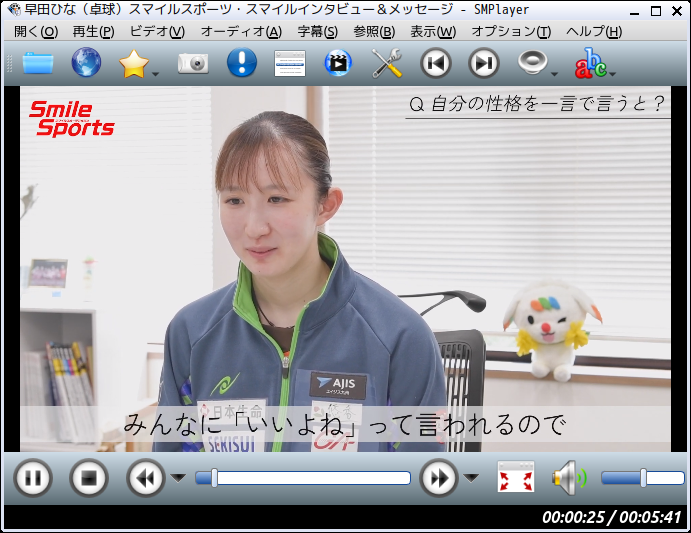The image size is (691, 533).
Task: Open the 再生(P) menu
Action: [x=93, y=31]
